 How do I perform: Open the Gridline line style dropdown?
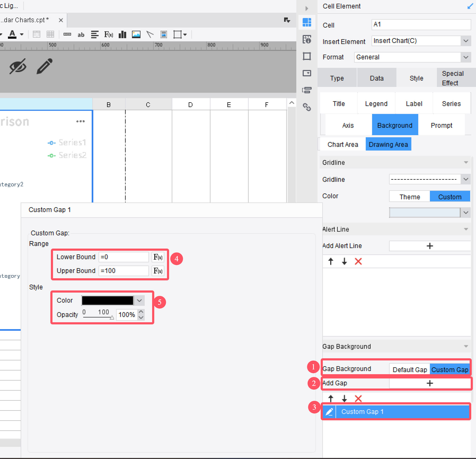click(466, 179)
